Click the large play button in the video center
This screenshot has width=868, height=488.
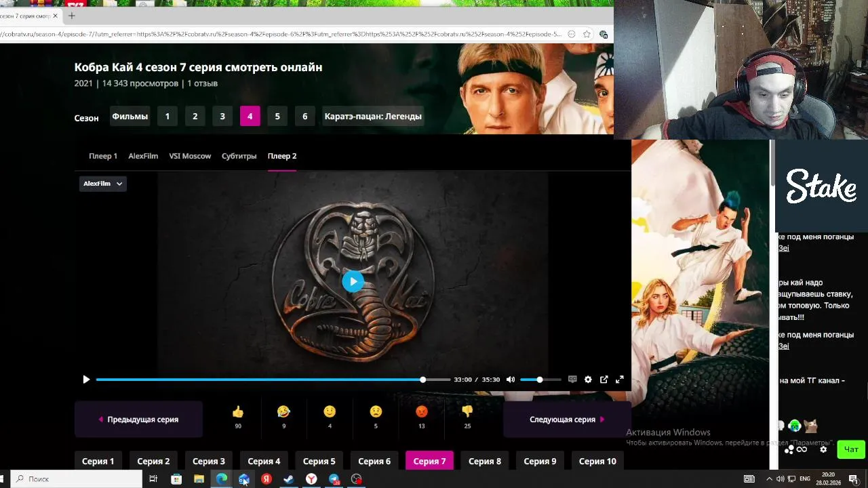(x=353, y=281)
